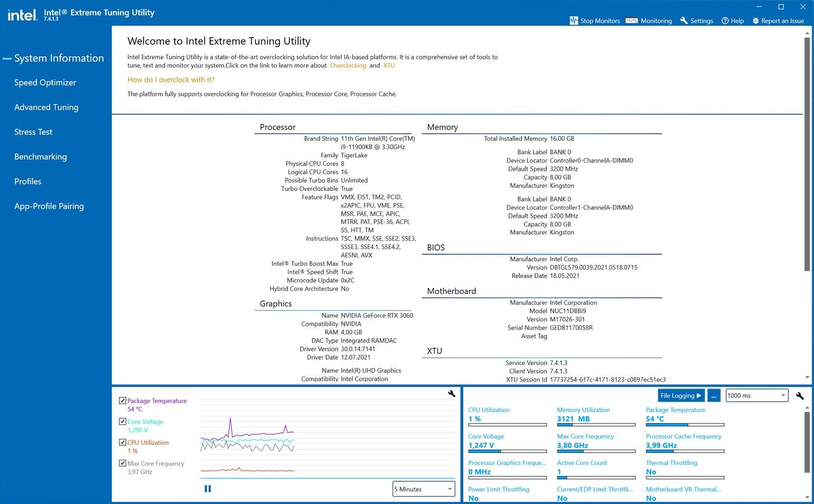Viewport: 814px width, 504px height.
Task: Open the Stress Test section
Action: point(34,132)
